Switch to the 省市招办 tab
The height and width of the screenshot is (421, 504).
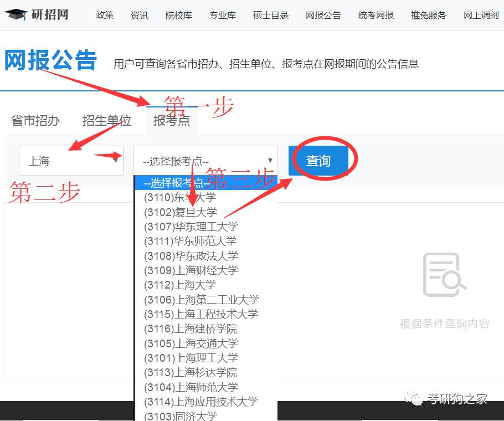click(35, 121)
